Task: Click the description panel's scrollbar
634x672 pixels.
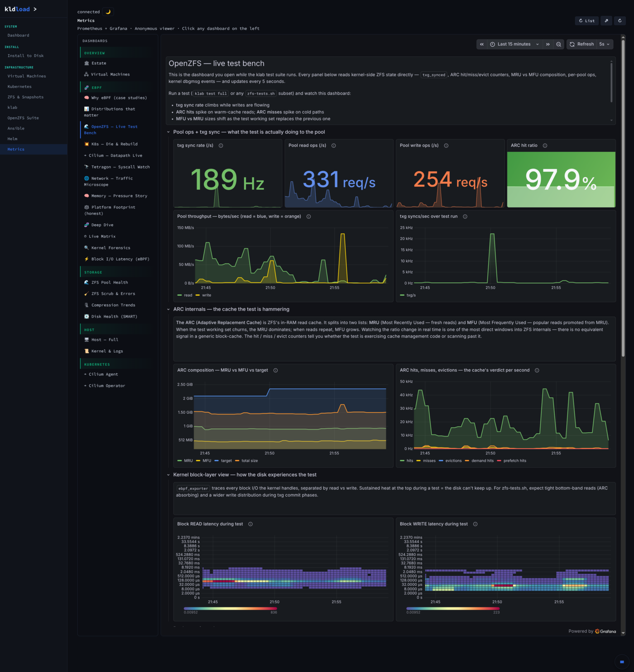Action: [x=611, y=82]
